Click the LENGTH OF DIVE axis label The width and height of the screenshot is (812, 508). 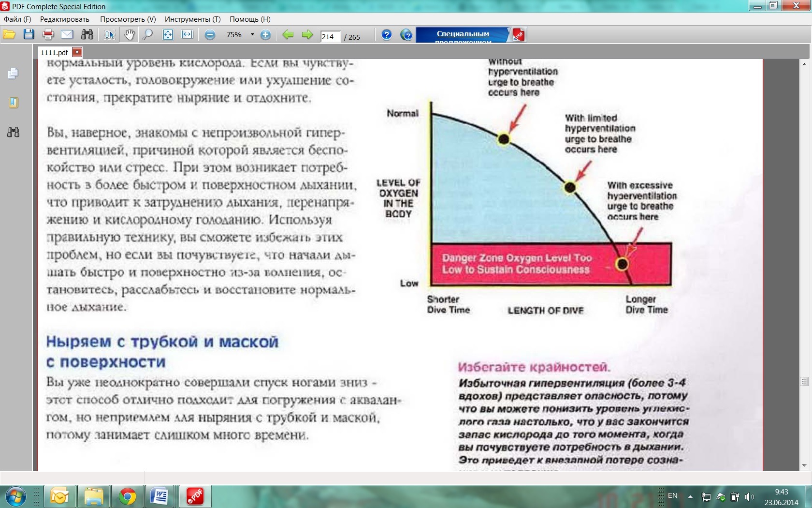click(x=546, y=311)
